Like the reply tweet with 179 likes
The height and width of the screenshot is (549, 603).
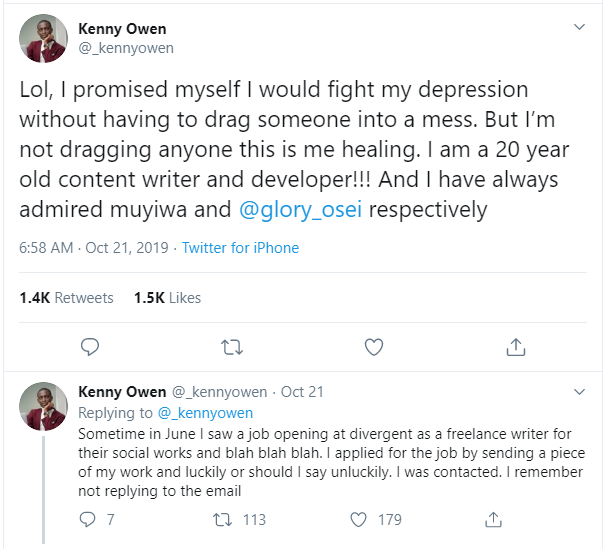tap(358, 519)
